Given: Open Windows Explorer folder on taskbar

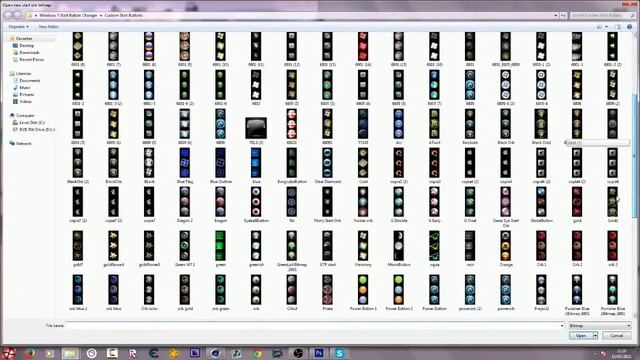Looking at the screenshot, I should 70,353.
